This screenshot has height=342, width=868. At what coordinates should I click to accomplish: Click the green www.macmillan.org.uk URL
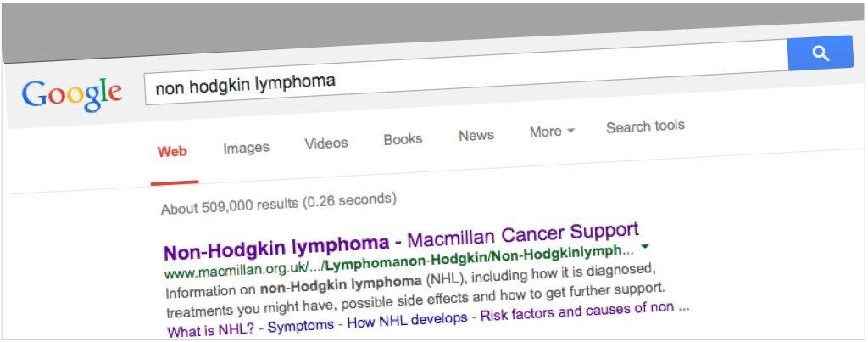point(399,261)
